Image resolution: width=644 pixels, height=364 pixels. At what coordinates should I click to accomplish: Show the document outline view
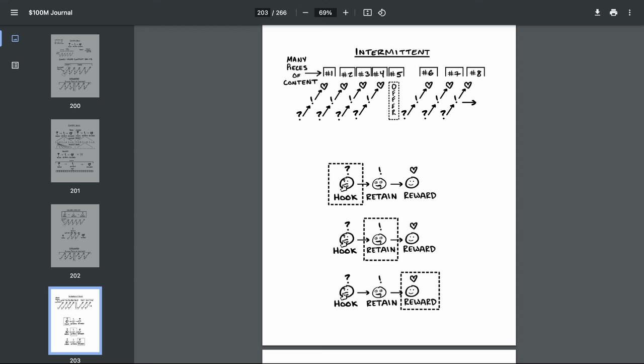tap(15, 65)
